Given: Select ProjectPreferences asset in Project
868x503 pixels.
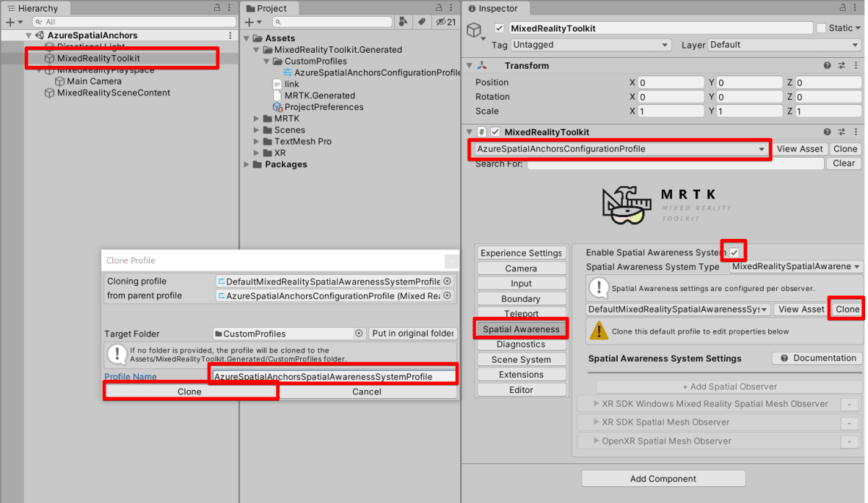Looking at the screenshot, I should [x=318, y=107].
